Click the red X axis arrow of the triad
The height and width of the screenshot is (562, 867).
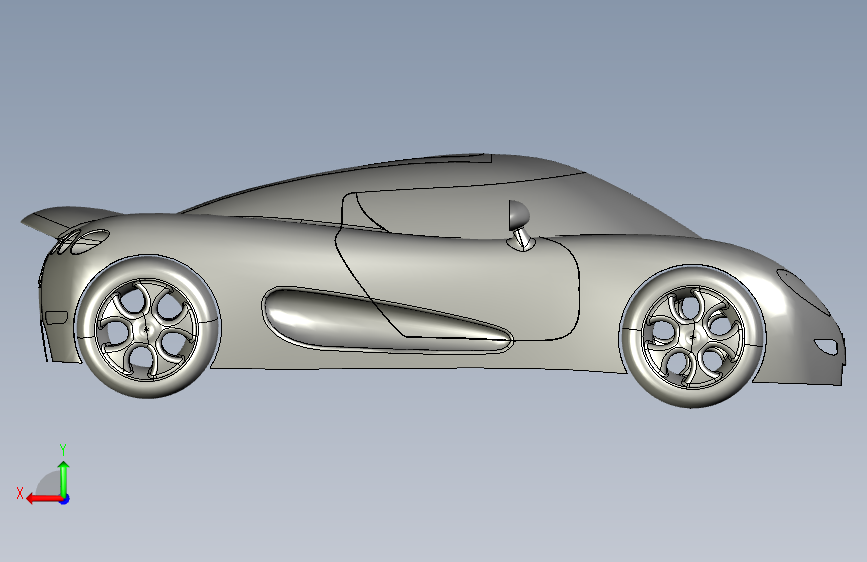coord(44,499)
